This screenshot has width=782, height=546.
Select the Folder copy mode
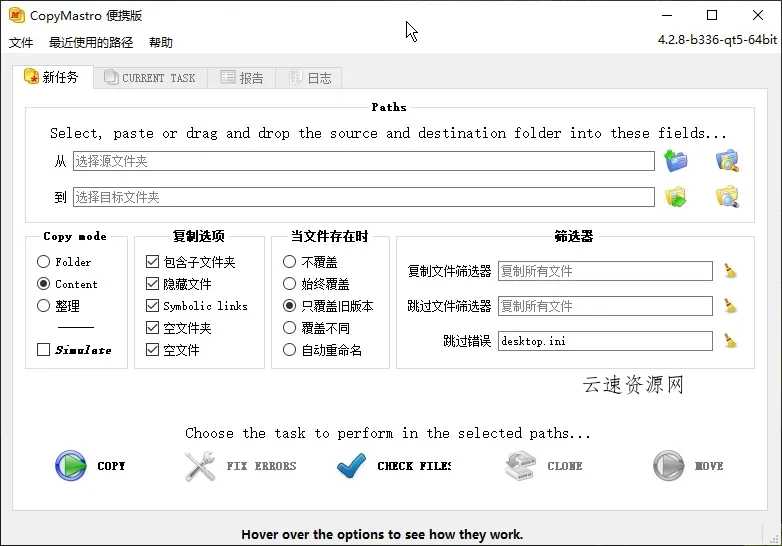coord(43,262)
